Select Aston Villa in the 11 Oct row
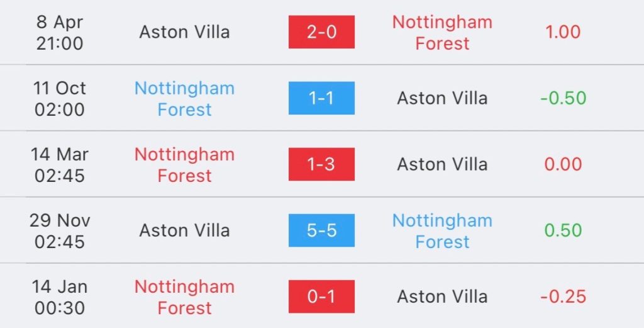Viewport: 644px width, 328px height. tap(442, 98)
